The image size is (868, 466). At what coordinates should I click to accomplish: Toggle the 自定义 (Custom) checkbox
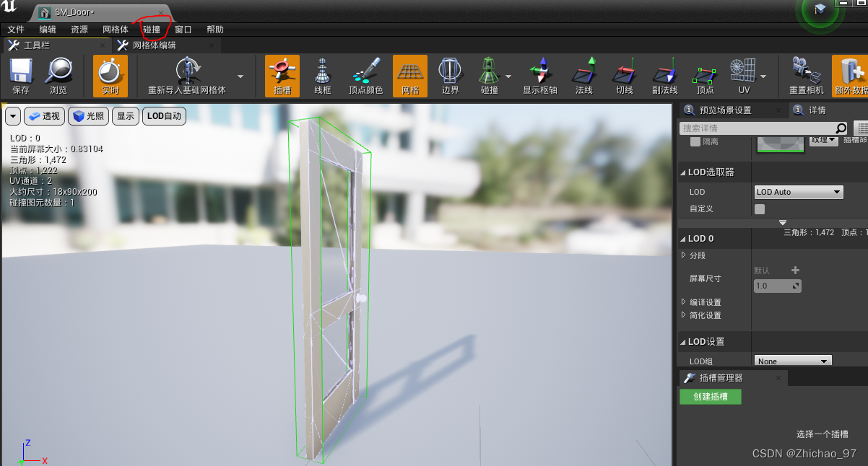coord(760,208)
